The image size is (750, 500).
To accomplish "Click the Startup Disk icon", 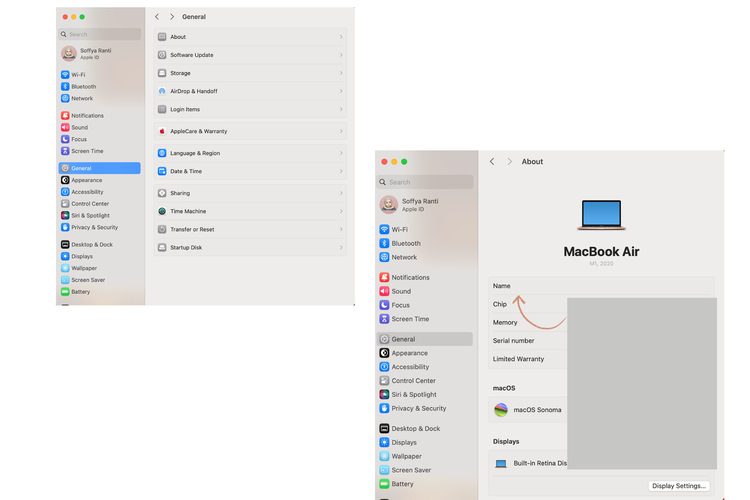I will pos(161,247).
